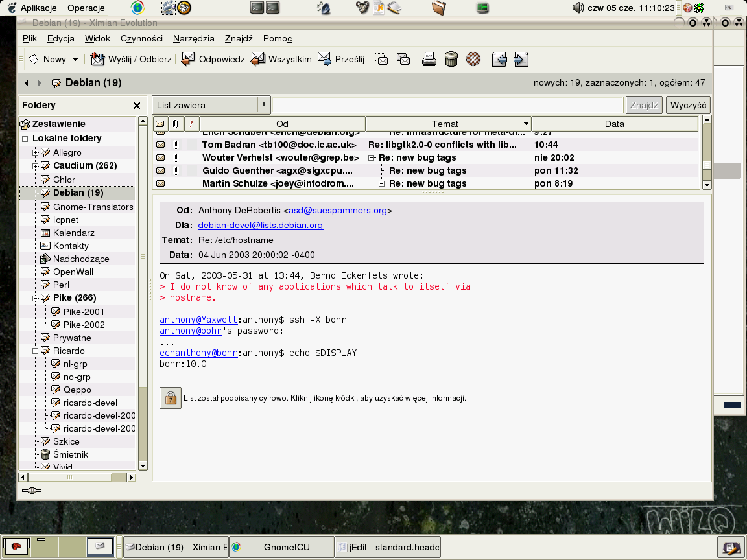Image resolution: width=747 pixels, height=560 pixels.
Task: Sort the list by the importance flag column
Action: point(191,124)
